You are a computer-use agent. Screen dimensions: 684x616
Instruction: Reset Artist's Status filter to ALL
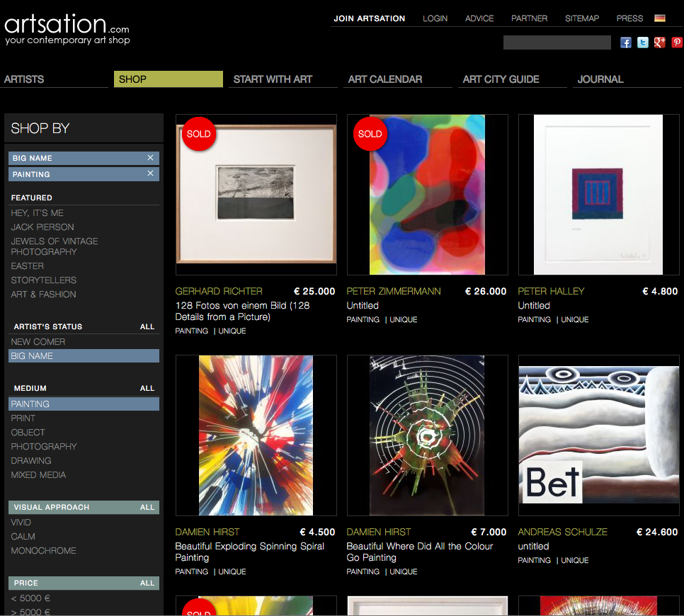147,327
